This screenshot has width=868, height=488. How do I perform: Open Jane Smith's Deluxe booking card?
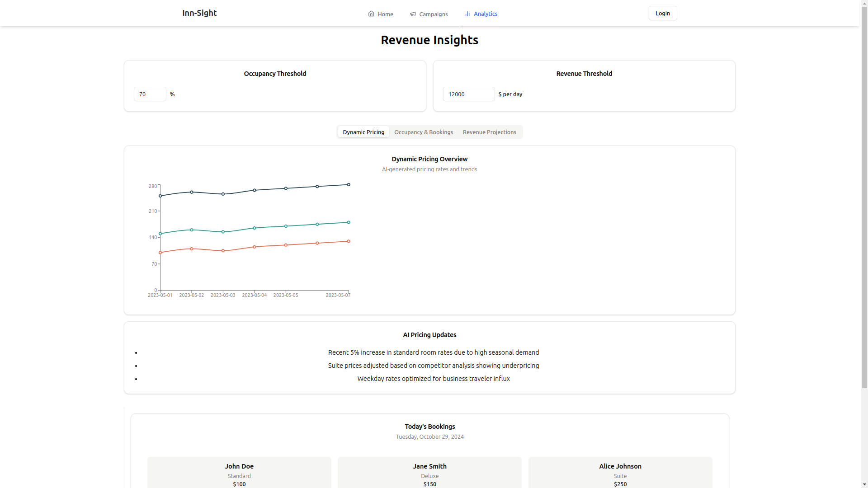429,472
